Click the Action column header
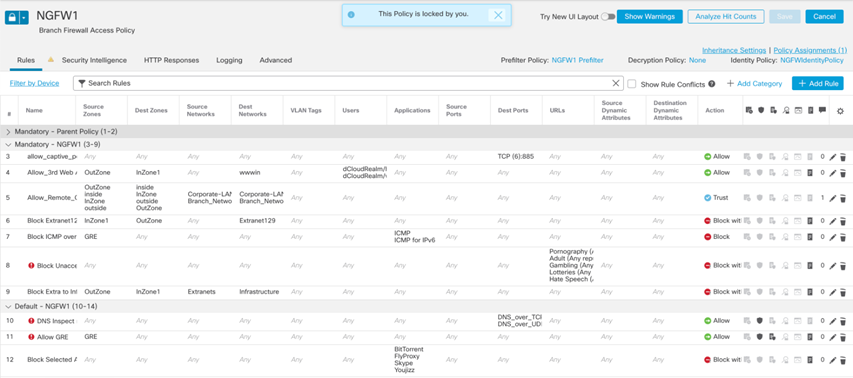This screenshot has width=853, height=378. [714, 110]
